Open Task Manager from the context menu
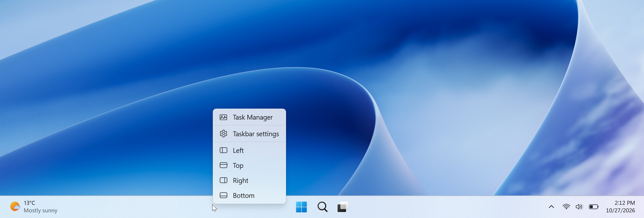Viewport: 644px width, 218px height. tap(249, 117)
